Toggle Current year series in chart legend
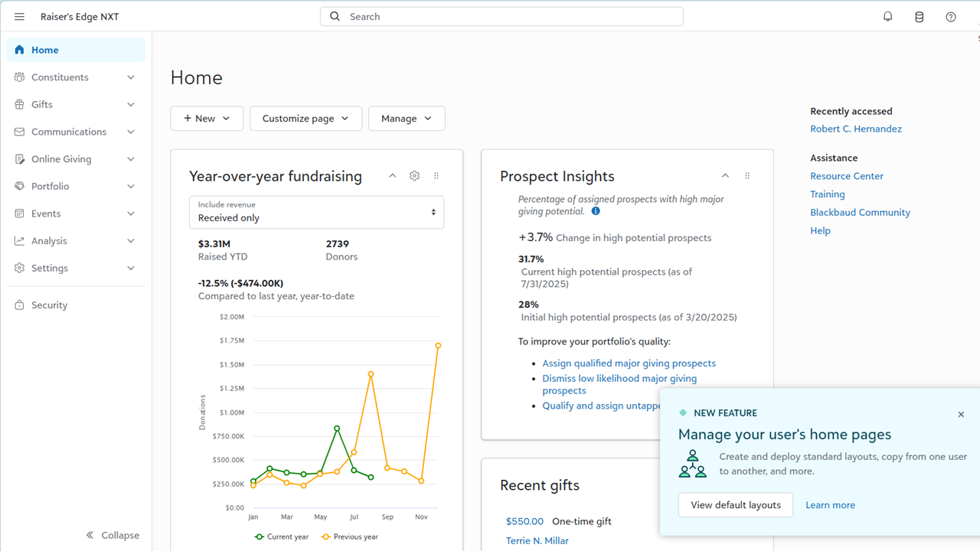The height and width of the screenshot is (551, 980). [282, 536]
